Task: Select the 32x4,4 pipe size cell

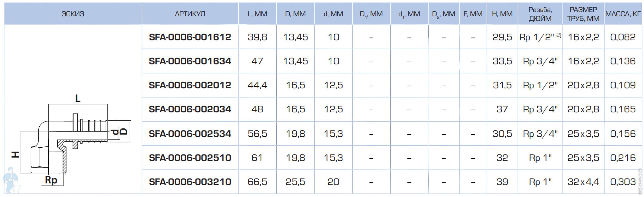Action: [583, 182]
